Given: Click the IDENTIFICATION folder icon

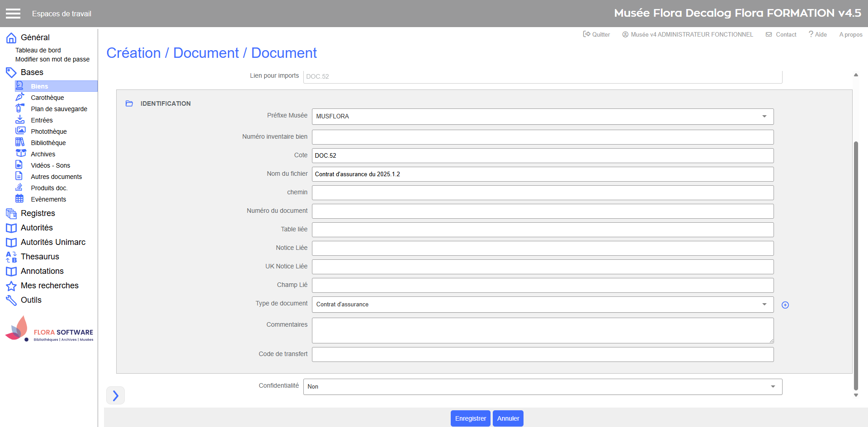Looking at the screenshot, I should [129, 103].
